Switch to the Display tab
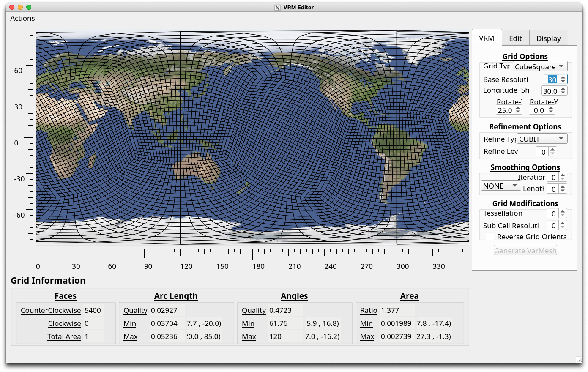The image size is (588, 372). 548,38
